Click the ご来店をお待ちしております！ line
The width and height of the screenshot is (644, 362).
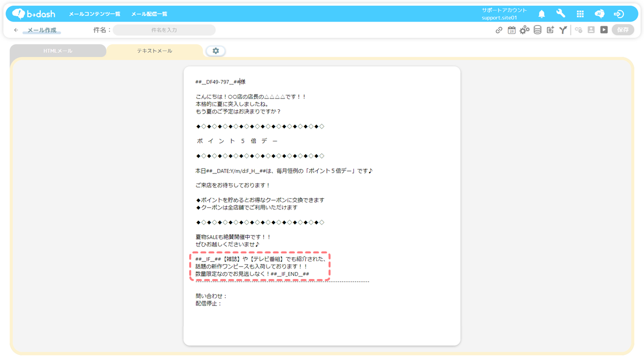pos(233,186)
